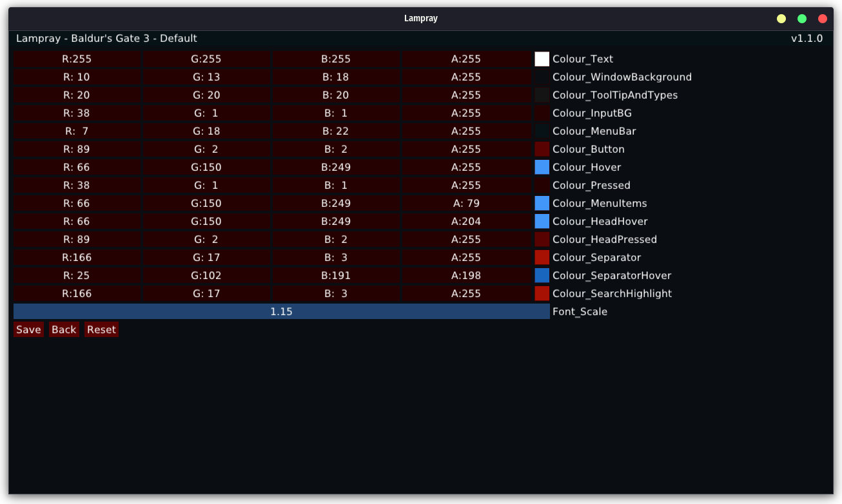Open the Colour_MenuItems swatch
Screen dimensions: 842x504
pos(542,203)
